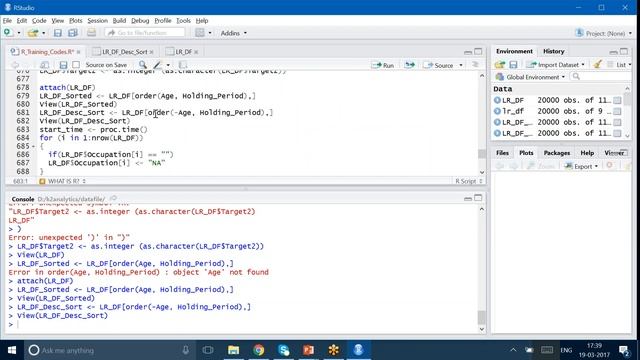The image size is (640, 360).
Task: Run the current line with the Run button
Action: [383, 65]
